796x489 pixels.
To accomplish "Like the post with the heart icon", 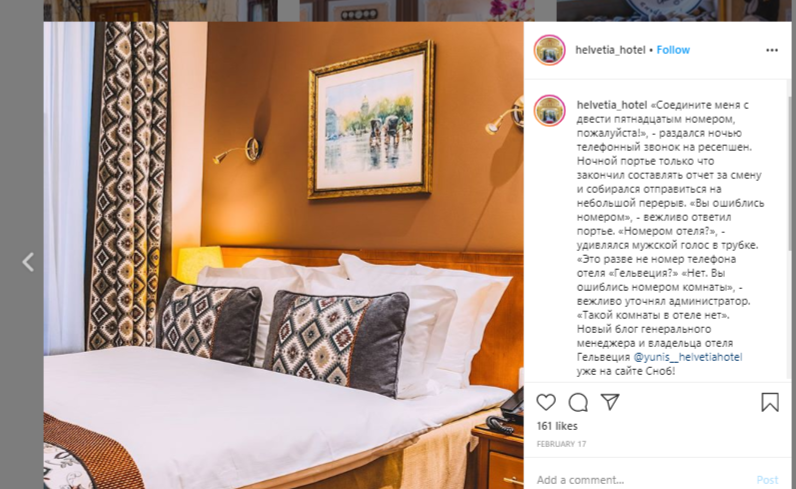I will tap(546, 402).
